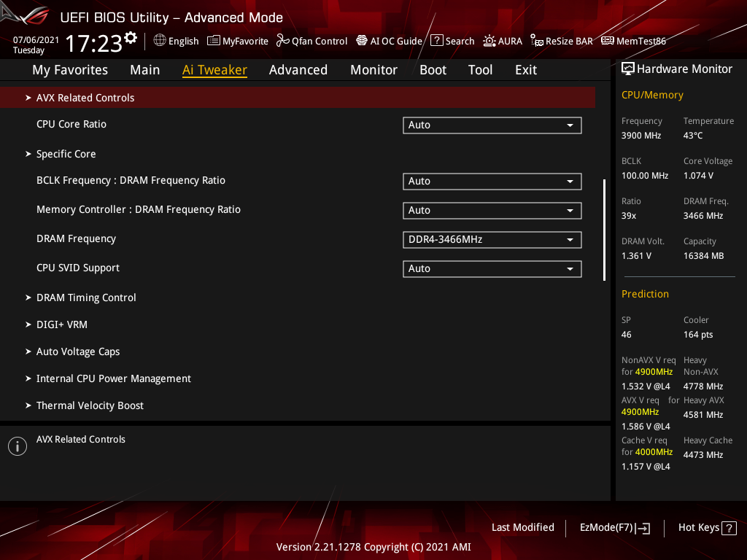The image size is (747, 560).
Task: Open the CPU Core Ratio dropdown
Action: click(492, 125)
